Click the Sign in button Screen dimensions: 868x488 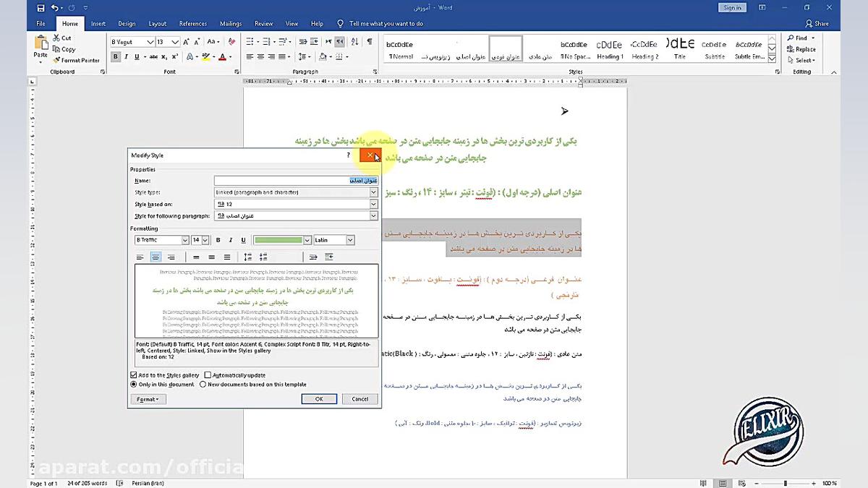click(732, 8)
